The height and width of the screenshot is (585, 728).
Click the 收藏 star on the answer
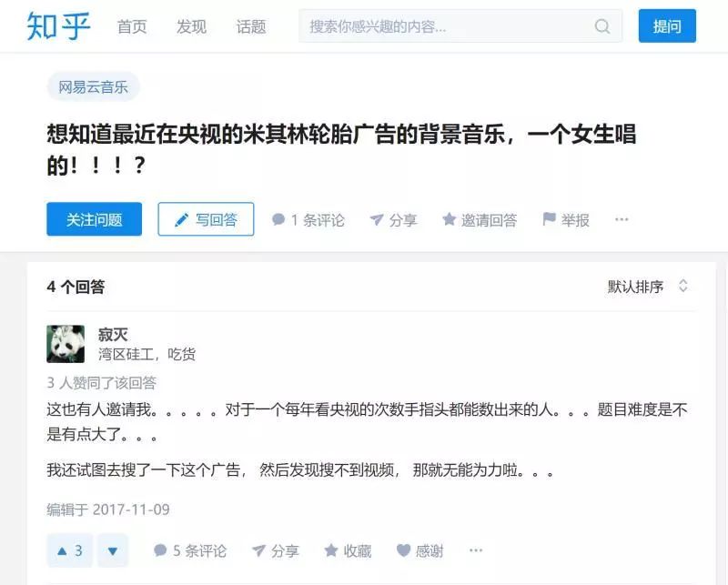coord(330,550)
